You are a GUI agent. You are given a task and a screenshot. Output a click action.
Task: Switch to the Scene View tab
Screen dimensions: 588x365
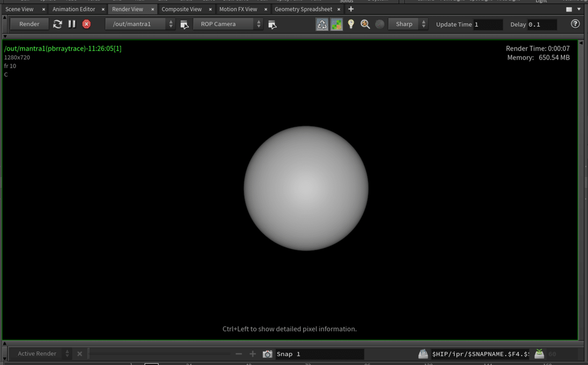tap(20, 9)
